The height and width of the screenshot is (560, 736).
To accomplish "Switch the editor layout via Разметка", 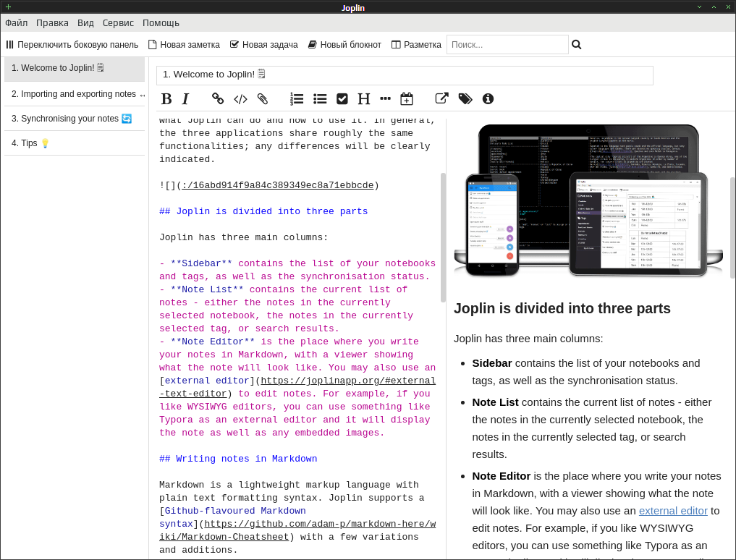I will coord(416,45).
